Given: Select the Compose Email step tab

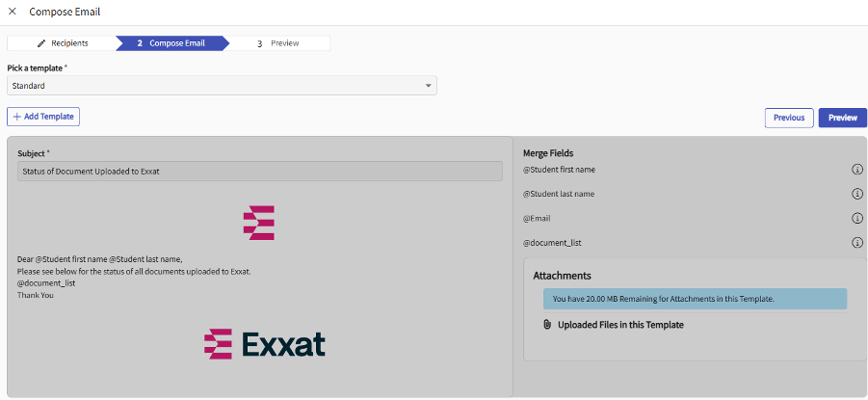Looking at the screenshot, I should click(173, 43).
